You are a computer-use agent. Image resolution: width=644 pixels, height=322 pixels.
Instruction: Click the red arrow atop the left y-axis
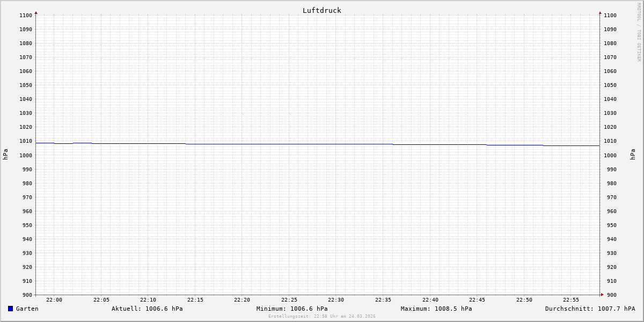pos(36,12)
